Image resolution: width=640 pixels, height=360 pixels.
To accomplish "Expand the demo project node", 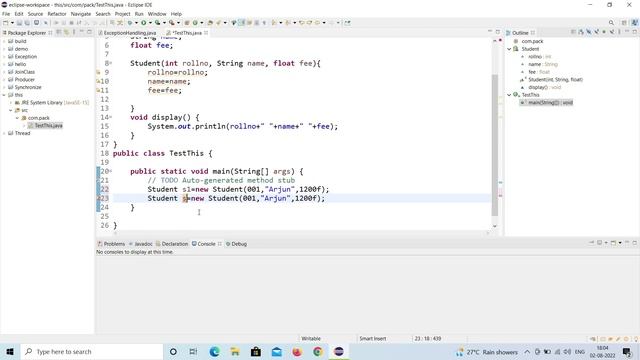I will pos(4,49).
